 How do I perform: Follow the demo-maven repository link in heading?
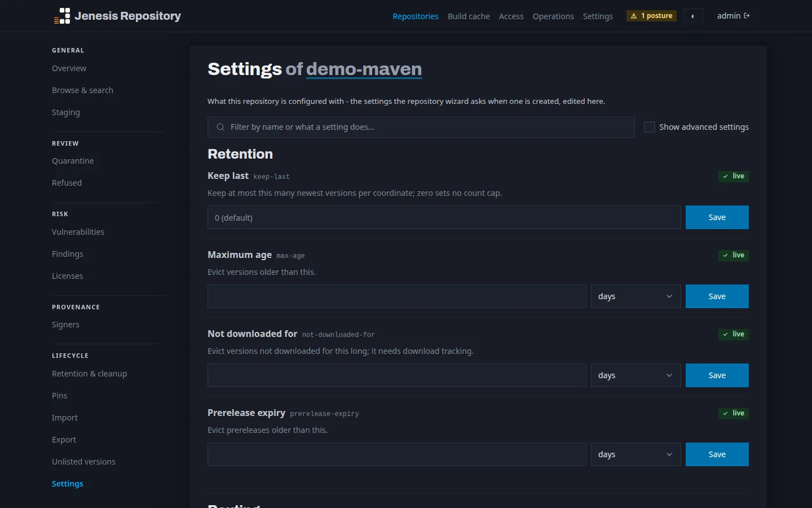point(364,69)
